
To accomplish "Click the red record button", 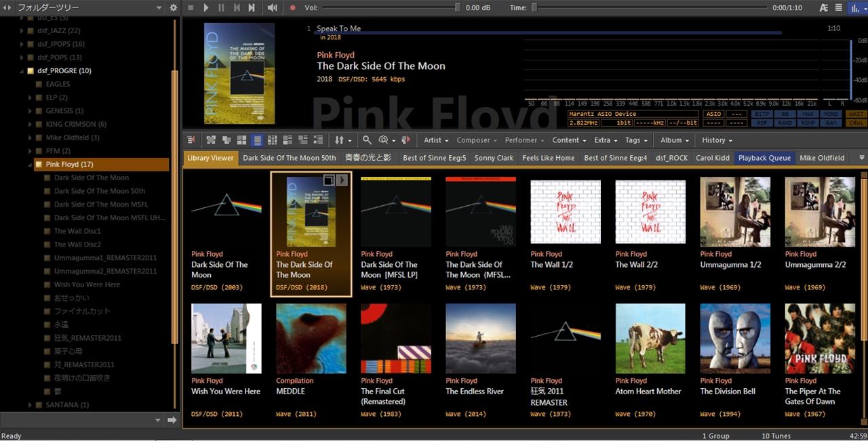I will point(293,7).
